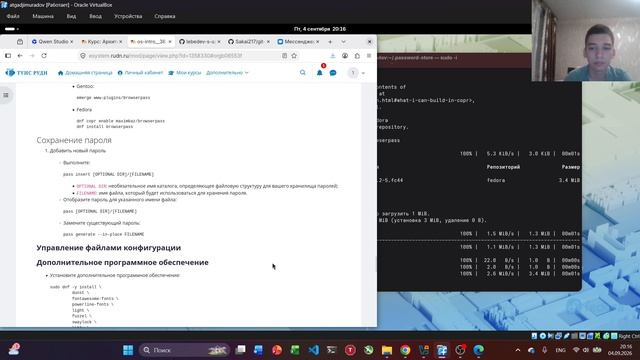Show hidden tray icons chevron
This screenshot has height=360, width=640.
pos(518,350)
